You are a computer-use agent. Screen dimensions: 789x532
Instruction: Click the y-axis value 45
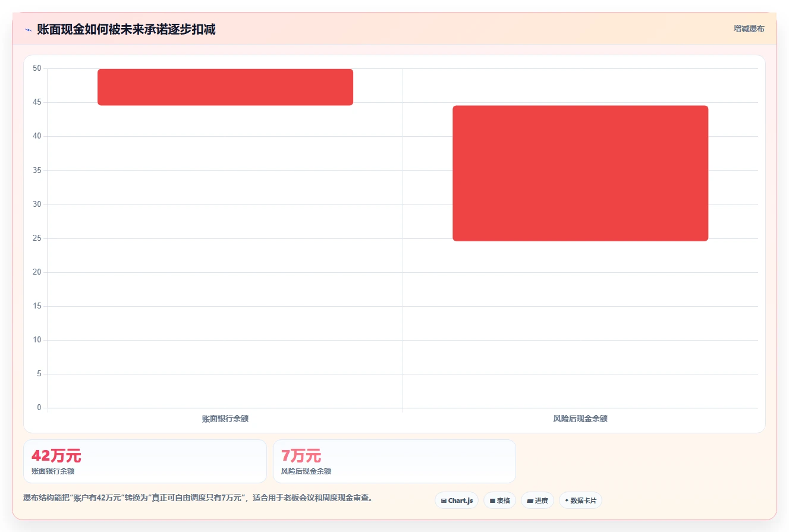[x=37, y=102]
